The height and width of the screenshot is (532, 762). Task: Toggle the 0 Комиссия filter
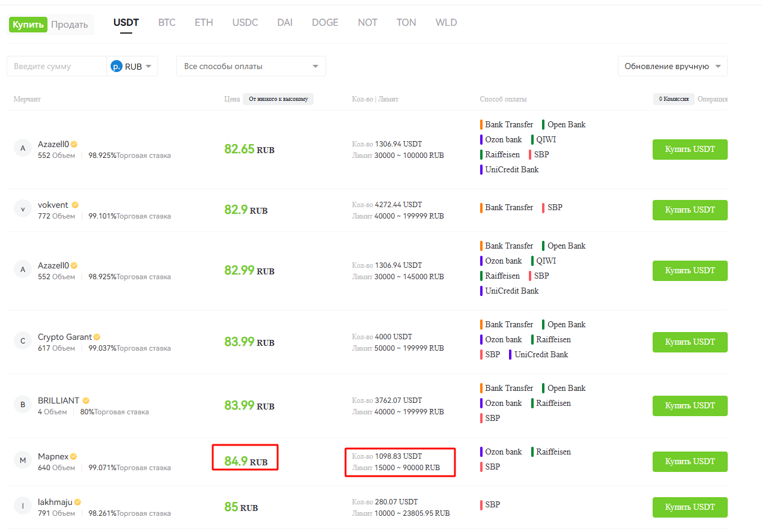tap(674, 99)
